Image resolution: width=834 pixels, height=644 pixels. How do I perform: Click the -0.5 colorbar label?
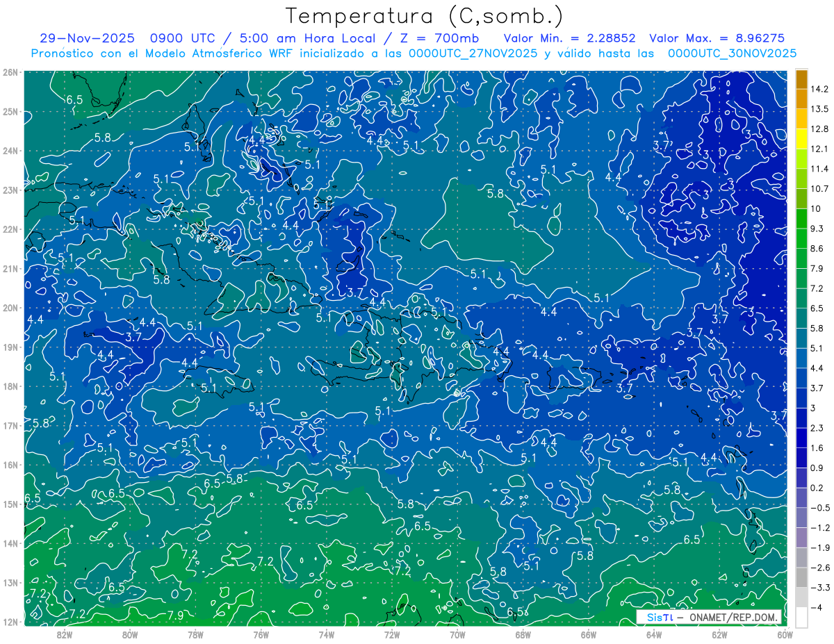click(820, 508)
